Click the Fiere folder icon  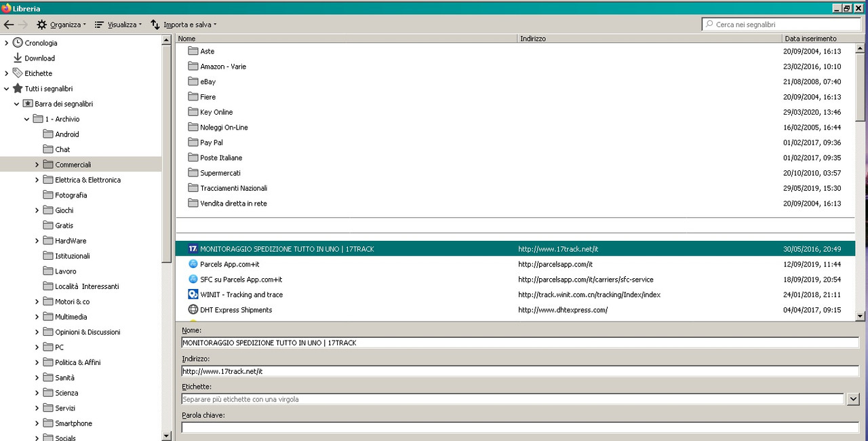point(193,97)
